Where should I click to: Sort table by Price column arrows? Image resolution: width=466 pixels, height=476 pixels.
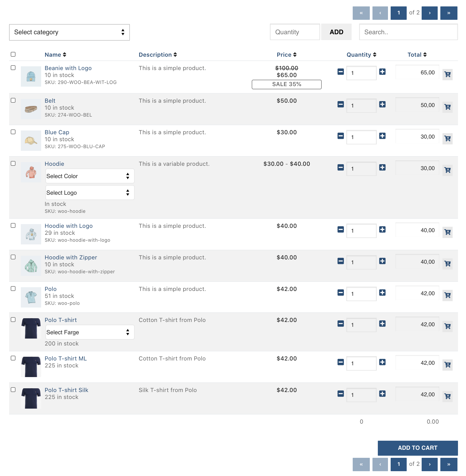coord(295,55)
